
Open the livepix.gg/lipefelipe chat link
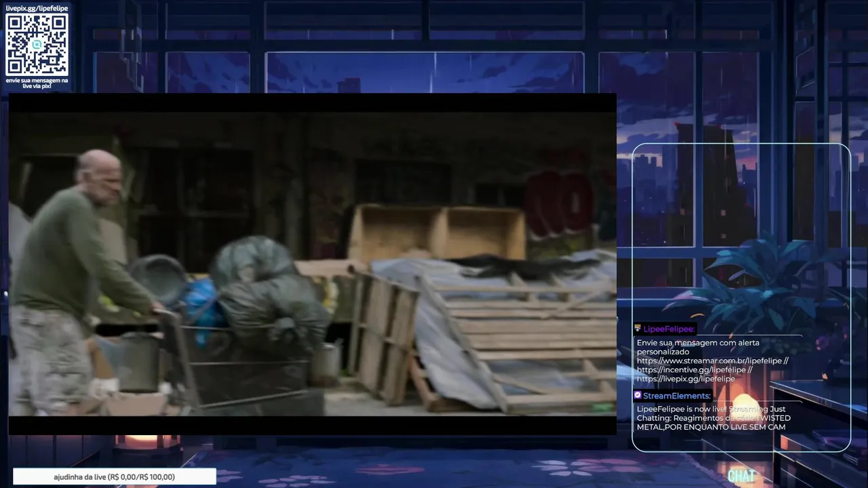coord(686,379)
